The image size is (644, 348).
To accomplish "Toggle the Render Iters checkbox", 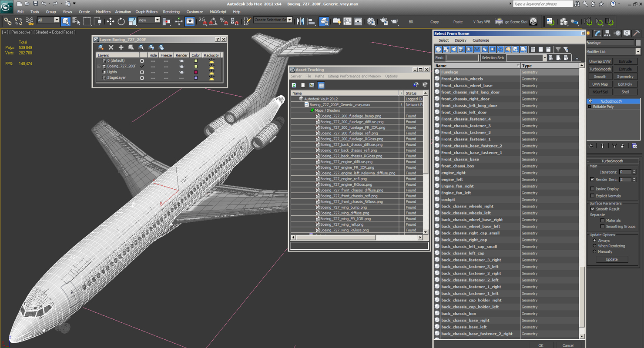I will pyautogui.click(x=592, y=179).
